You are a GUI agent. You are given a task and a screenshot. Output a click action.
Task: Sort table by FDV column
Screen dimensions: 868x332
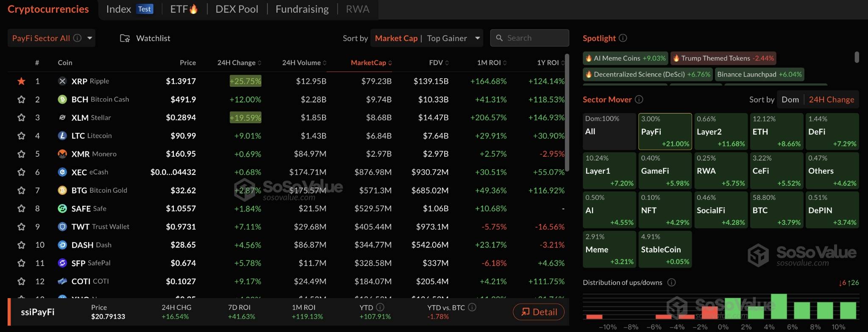(439, 63)
